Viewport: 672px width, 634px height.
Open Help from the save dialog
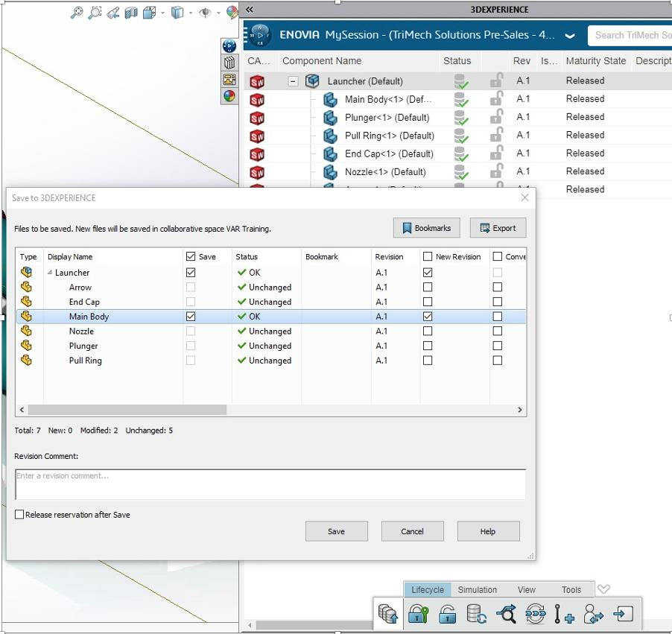click(488, 531)
